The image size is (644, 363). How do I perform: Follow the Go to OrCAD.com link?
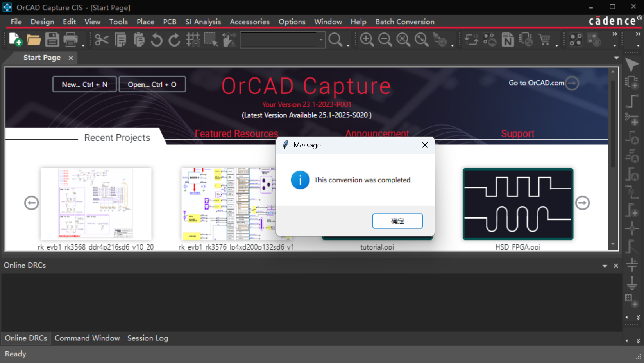pos(544,83)
